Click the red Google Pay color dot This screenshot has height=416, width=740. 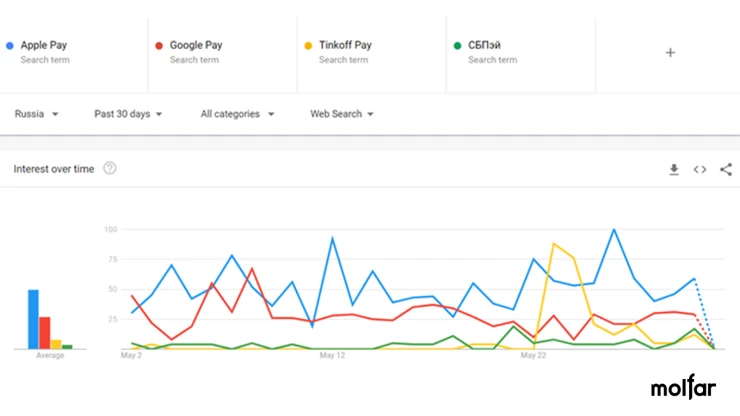tap(159, 46)
